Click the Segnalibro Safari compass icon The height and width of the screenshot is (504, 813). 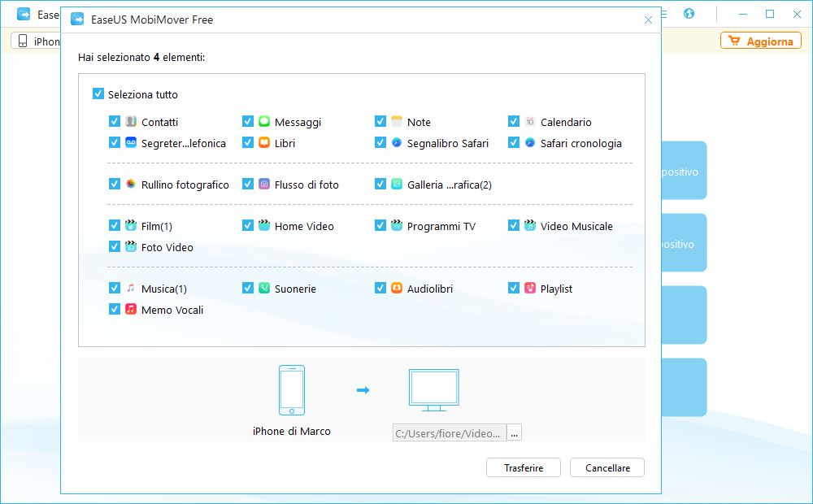point(397,142)
